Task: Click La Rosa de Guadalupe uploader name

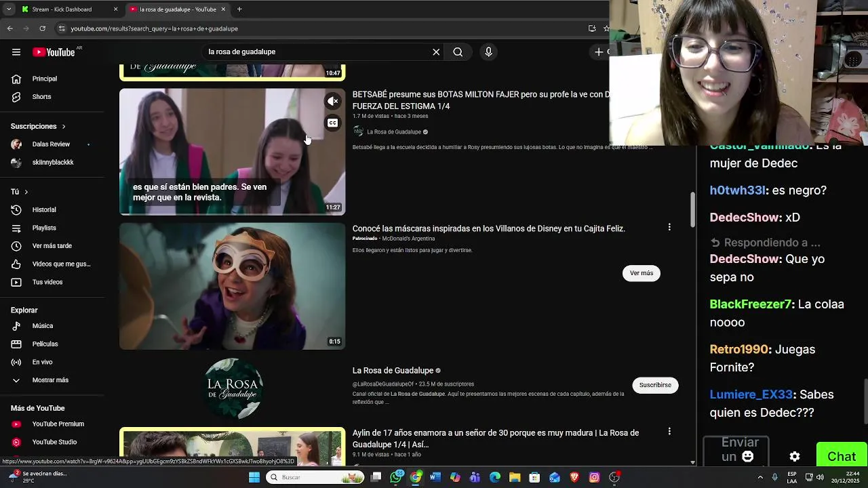Action: (394, 132)
